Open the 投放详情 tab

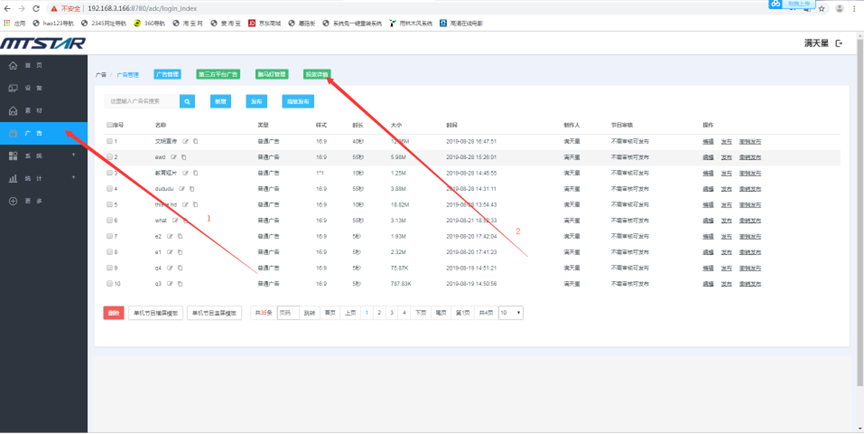coord(316,74)
